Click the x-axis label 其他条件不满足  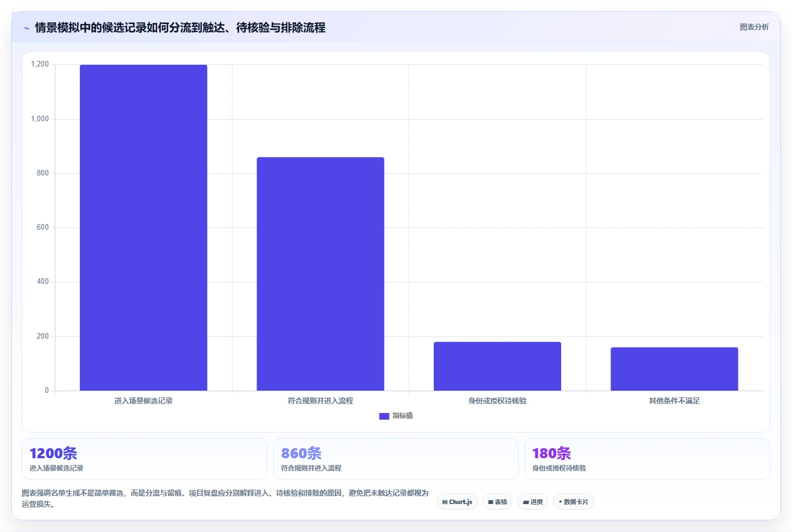[x=674, y=401]
